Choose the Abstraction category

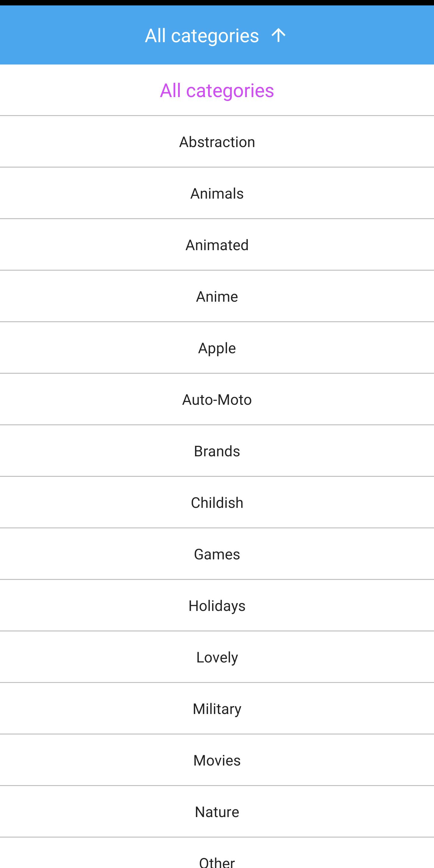217,142
